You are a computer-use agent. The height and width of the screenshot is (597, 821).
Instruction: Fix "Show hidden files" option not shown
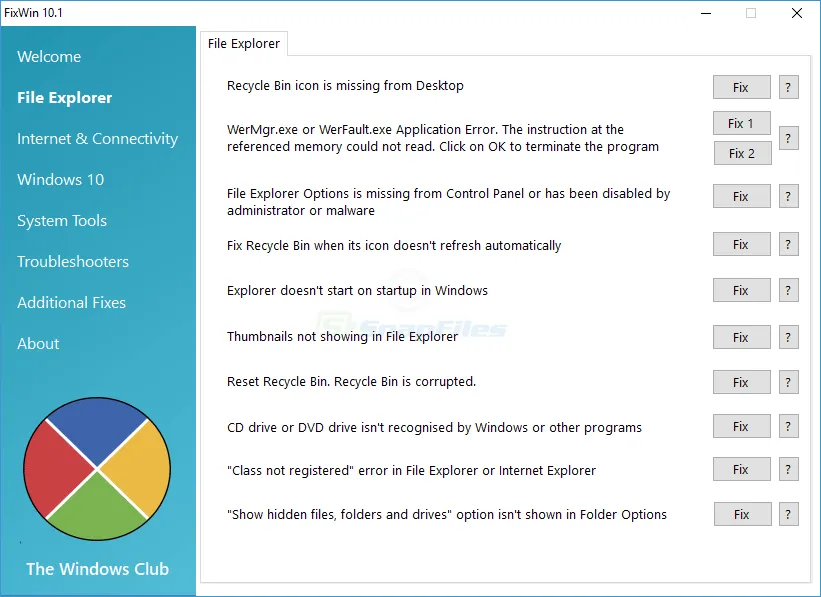click(742, 514)
